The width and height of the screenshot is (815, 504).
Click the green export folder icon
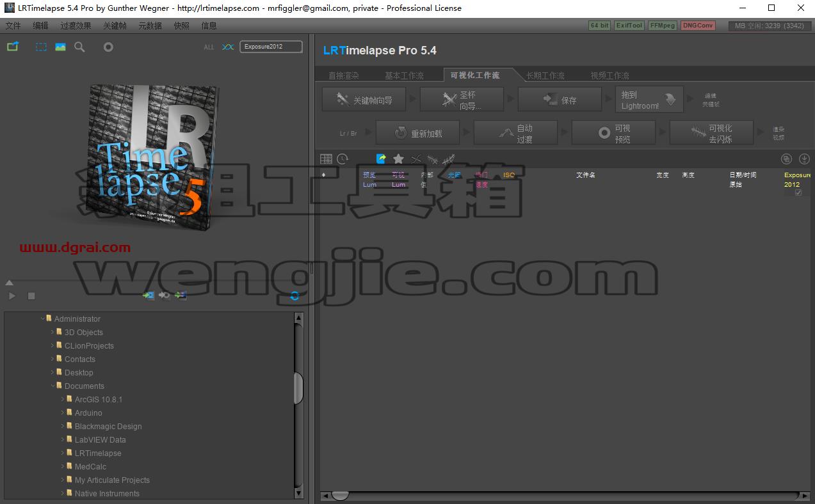point(13,47)
